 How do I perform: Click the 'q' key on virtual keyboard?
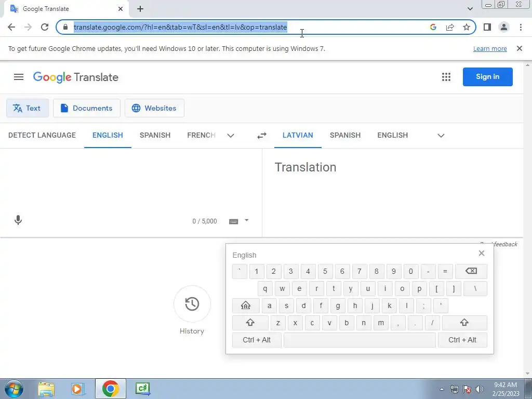265,288
